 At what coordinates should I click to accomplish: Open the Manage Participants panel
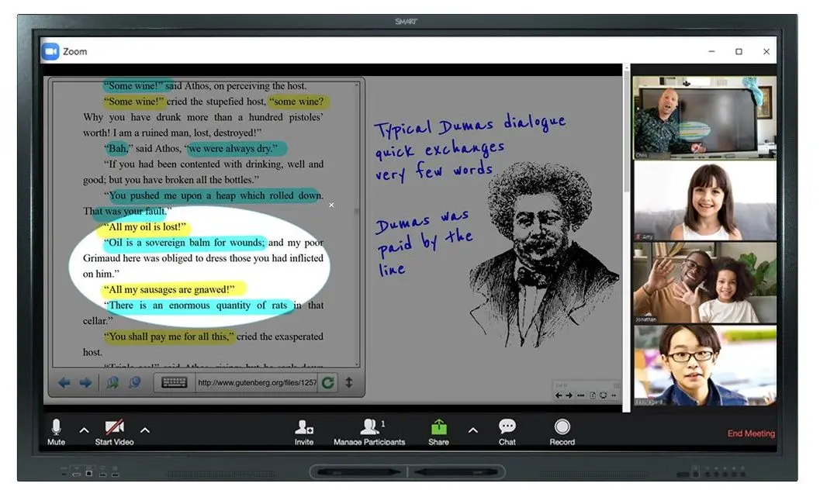coord(370,428)
